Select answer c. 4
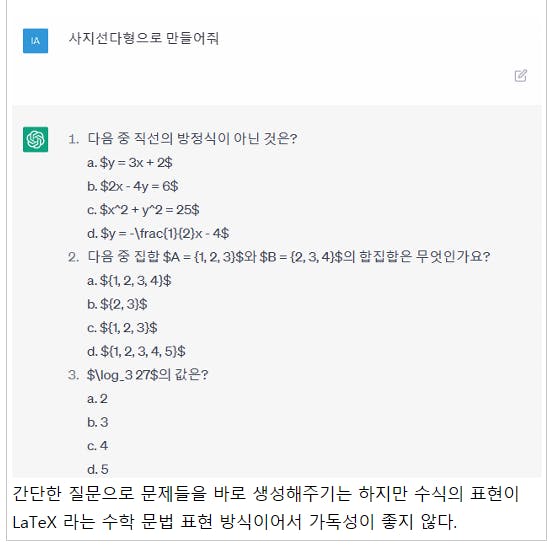Image resolution: width=553 pixels, height=553 pixels. (x=97, y=446)
